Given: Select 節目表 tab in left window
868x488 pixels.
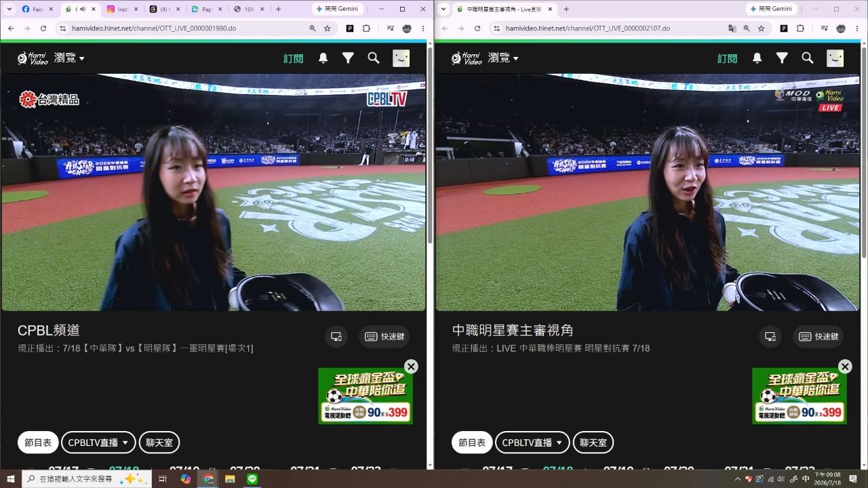Looking at the screenshot, I should tap(38, 443).
